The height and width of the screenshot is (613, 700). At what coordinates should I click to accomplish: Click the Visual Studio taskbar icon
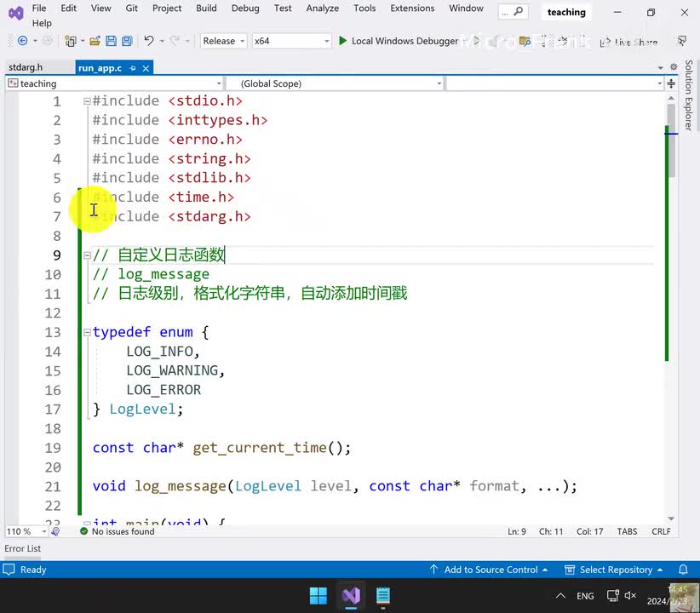pyautogui.click(x=352, y=596)
